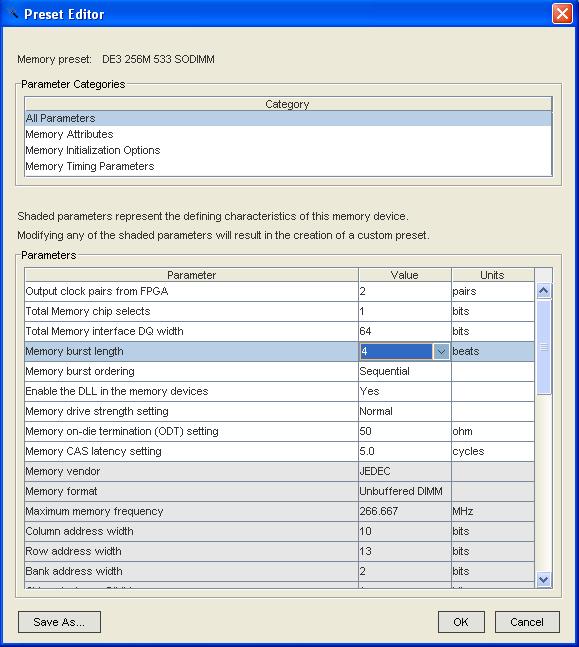Click the ohm units cell
The width and height of the screenshot is (579, 647).
[493, 431]
